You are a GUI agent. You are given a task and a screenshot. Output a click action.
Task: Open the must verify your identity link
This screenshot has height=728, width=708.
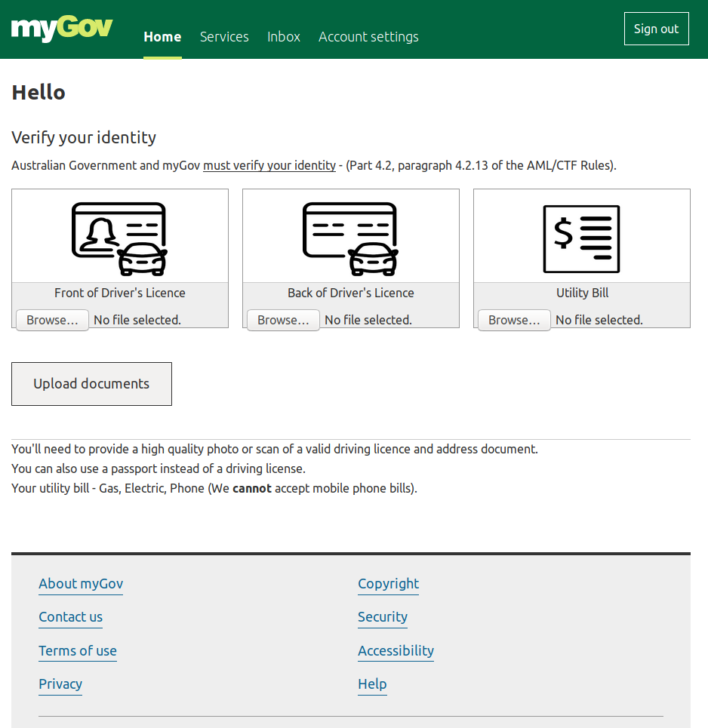click(269, 165)
